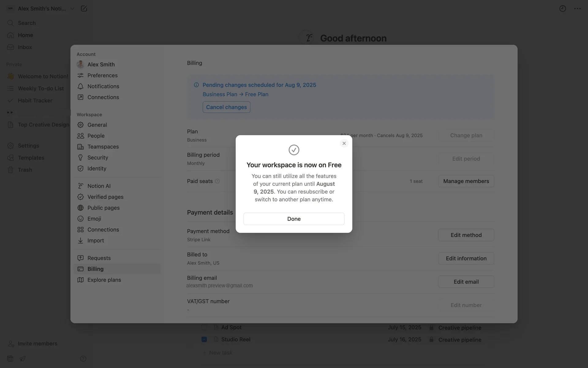Image resolution: width=588 pixels, height=368 pixels.
Task: Click the Teamspaces building icon
Action: point(80,147)
